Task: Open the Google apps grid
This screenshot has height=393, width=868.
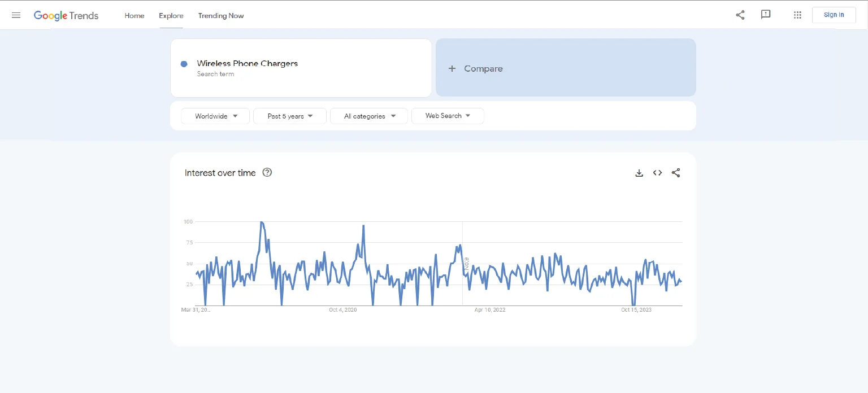Action: (797, 15)
